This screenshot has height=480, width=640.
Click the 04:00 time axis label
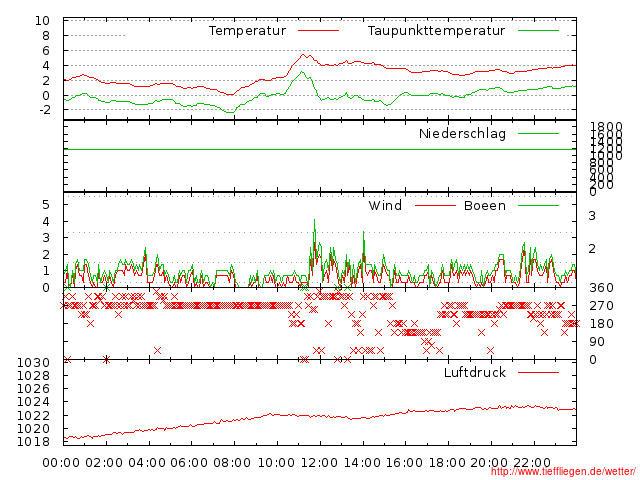(x=147, y=463)
